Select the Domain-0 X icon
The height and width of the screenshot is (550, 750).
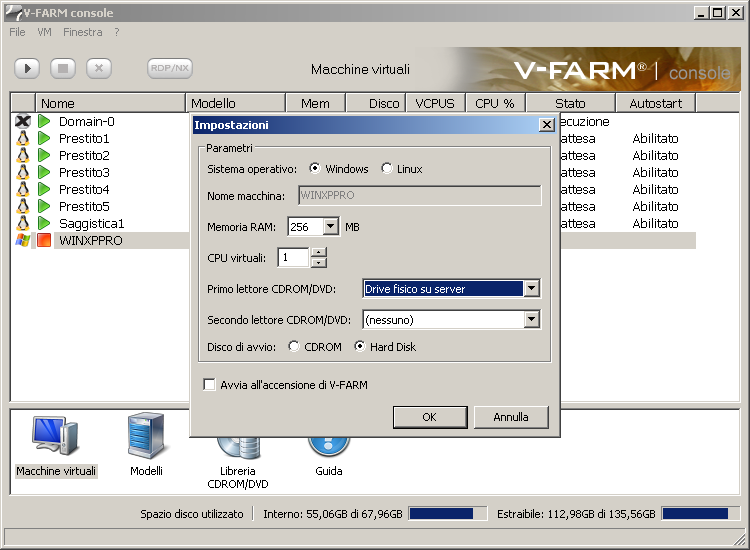tap(22, 121)
